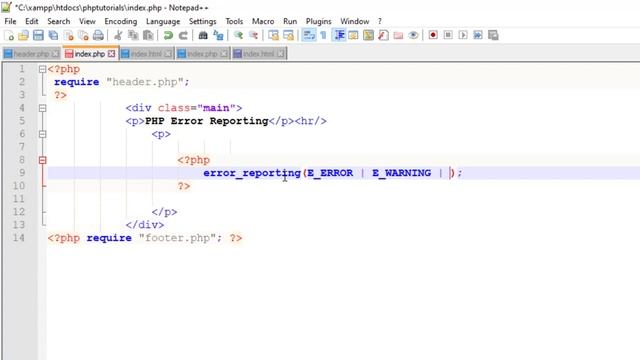This screenshot has width=640, height=360.
Task: Open the Macro menu
Action: [263, 21]
